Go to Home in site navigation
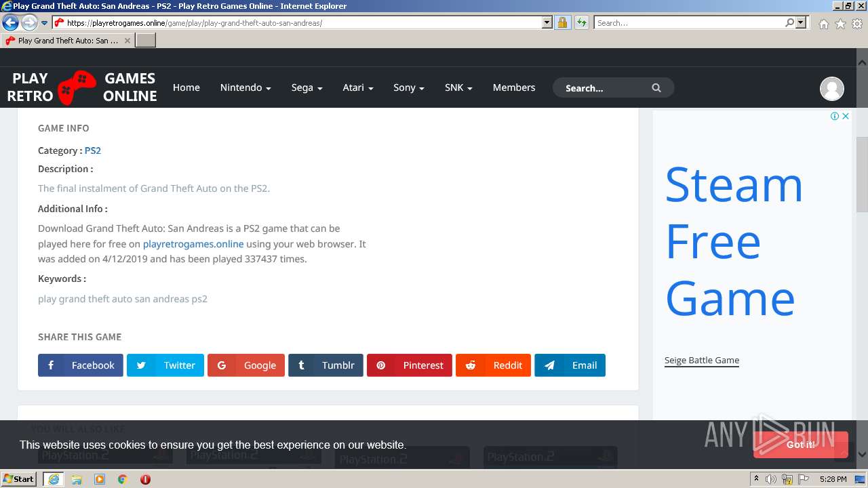 [186, 87]
